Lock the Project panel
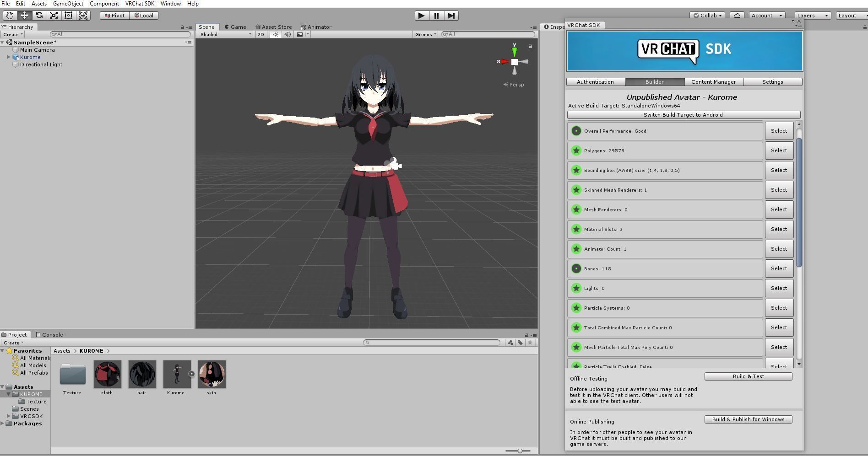 [x=526, y=335]
